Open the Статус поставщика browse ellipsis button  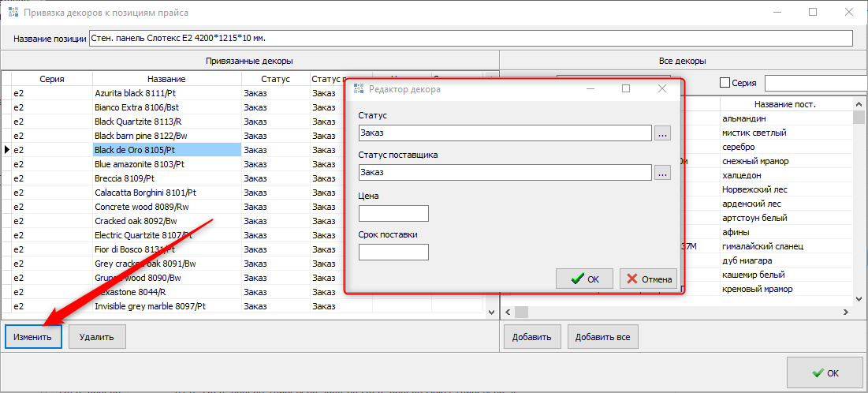pos(662,172)
